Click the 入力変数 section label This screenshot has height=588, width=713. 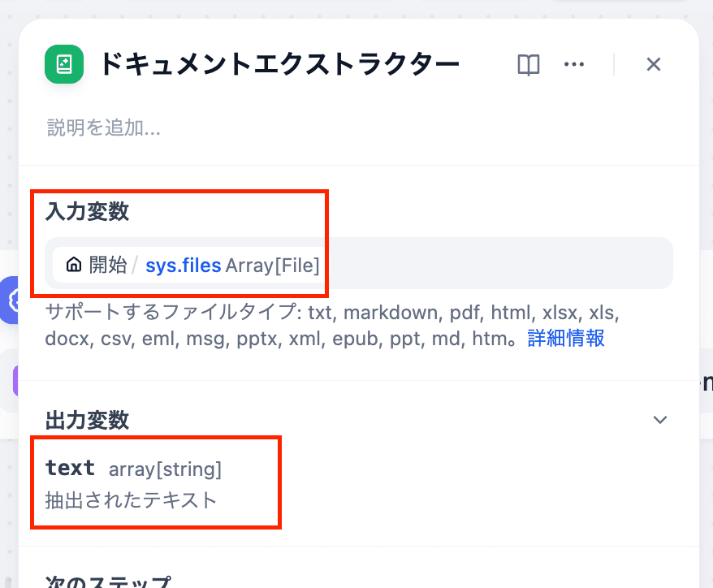87,212
